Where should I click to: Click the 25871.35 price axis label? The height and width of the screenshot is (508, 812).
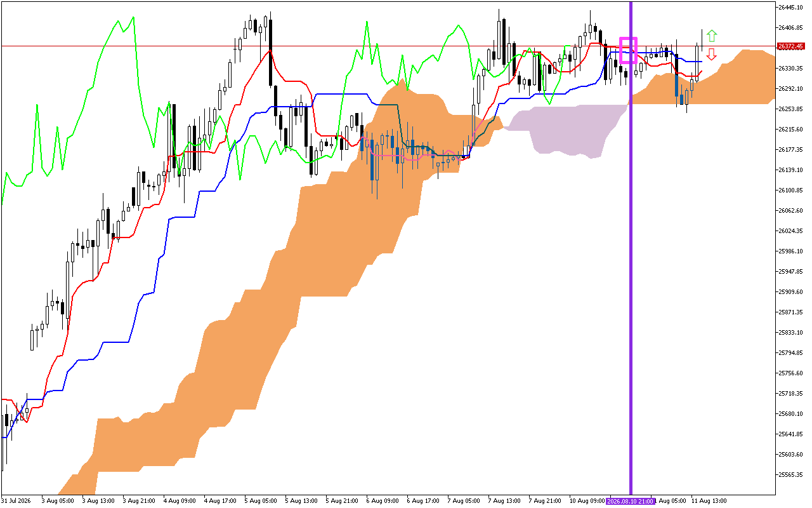tap(791, 312)
